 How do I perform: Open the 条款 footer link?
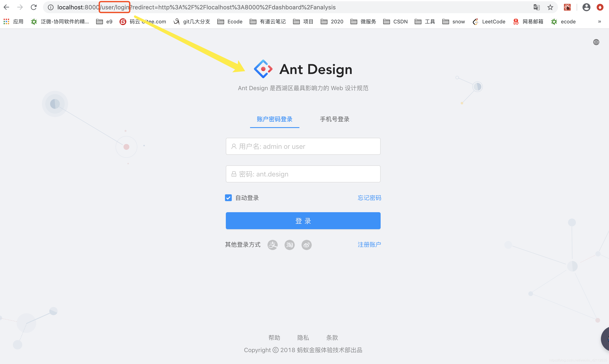coord(332,338)
